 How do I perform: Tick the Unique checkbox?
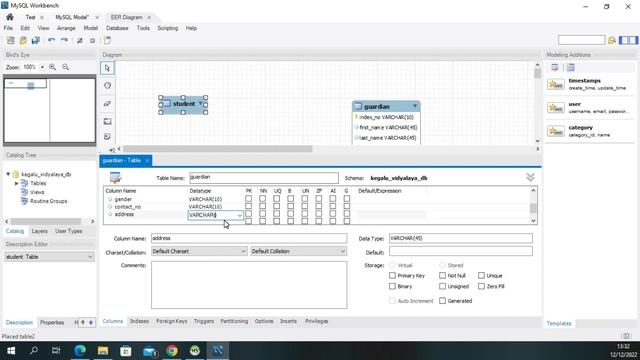(481, 276)
